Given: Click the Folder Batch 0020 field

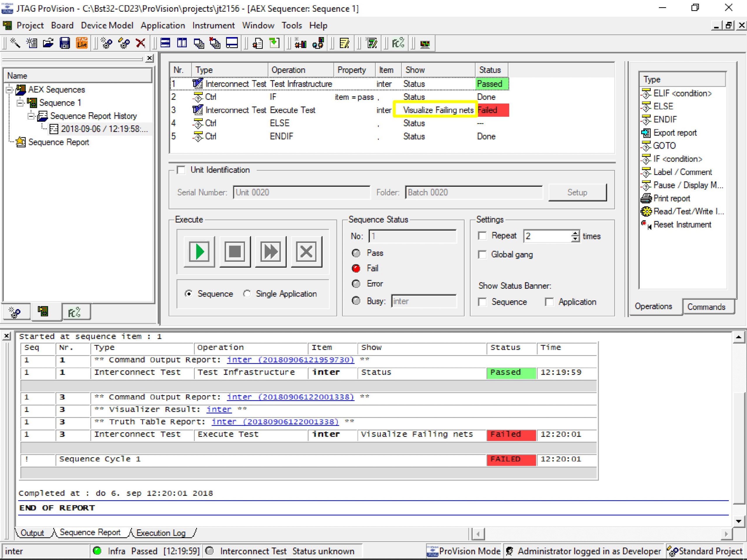Looking at the screenshot, I should (x=474, y=192).
